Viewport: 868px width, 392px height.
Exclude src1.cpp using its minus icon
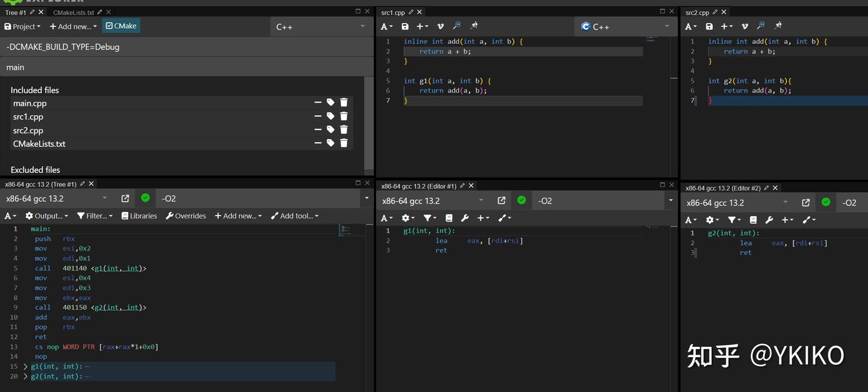[318, 116]
